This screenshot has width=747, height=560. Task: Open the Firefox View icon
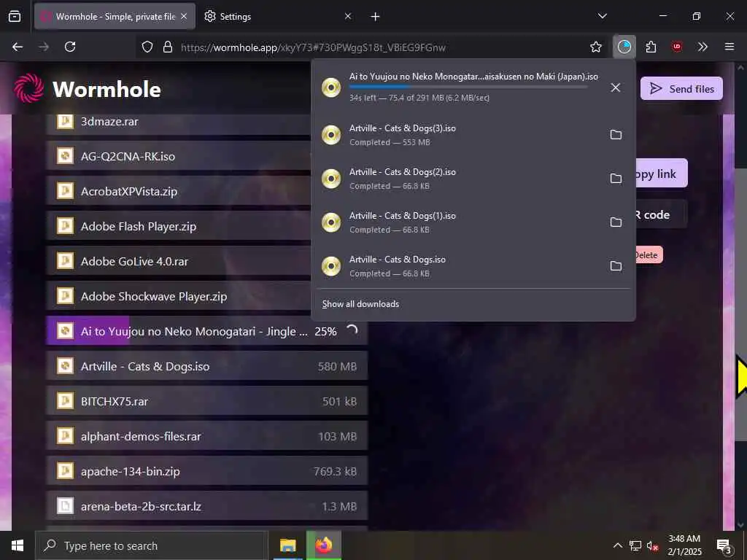tap(15, 16)
